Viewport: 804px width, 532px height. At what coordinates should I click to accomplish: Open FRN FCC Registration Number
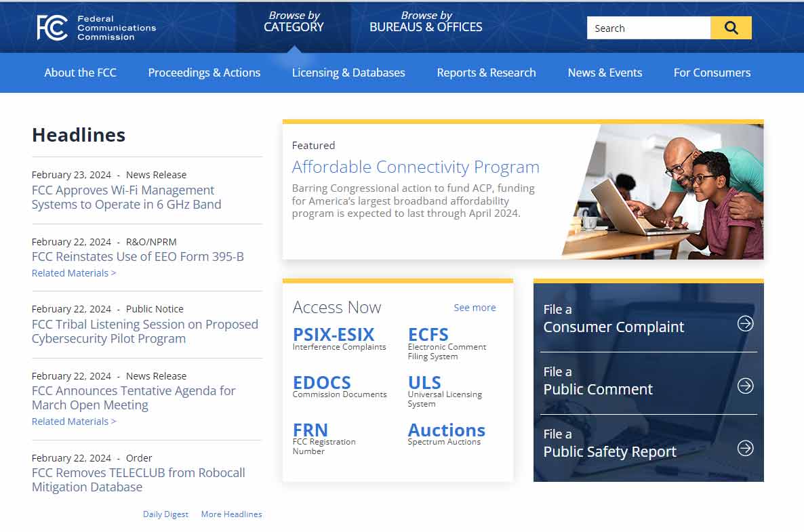tap(324, 438)
